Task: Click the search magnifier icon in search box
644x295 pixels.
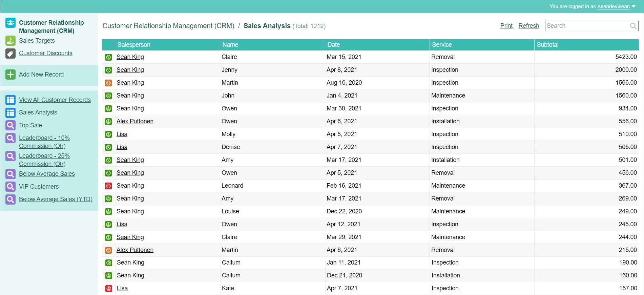Action: (633, 26)
